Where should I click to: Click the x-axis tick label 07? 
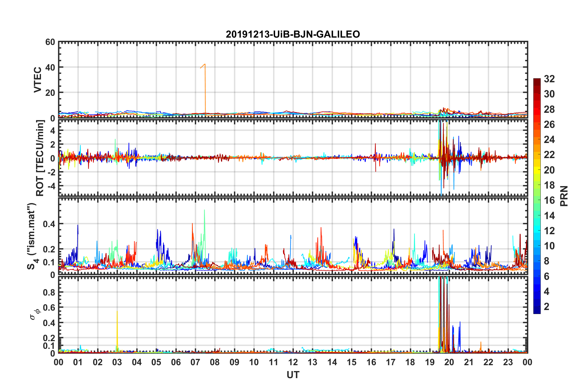pyautogui.click(x=195, y=362)
